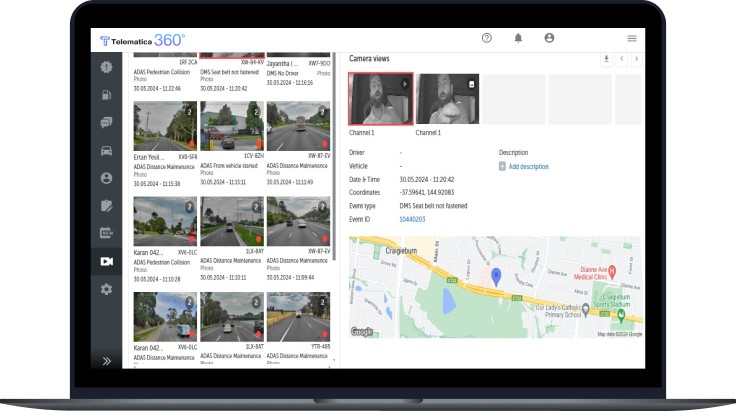This screenshot has width=736, height=411.
Task: Download camera view with download icon
Action: click(x=606, y=59)
